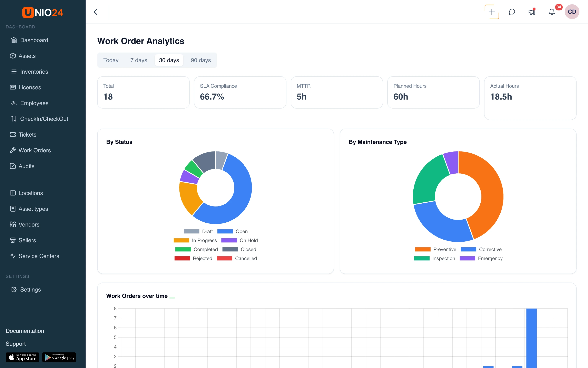Image resolution: width=588 pixels, height=368 pixels.
Task: Select the Today range tab
Action: [x=111, y=60]
